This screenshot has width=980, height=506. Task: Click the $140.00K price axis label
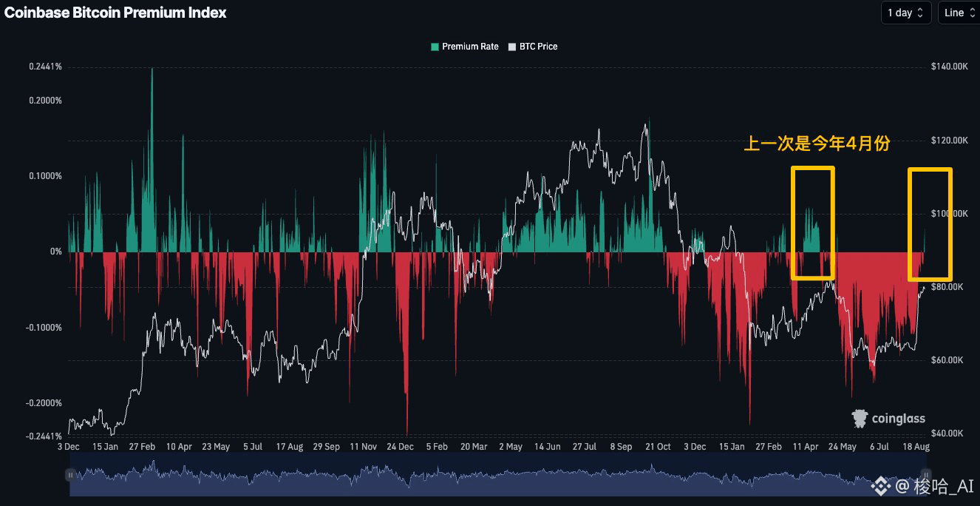950,67
